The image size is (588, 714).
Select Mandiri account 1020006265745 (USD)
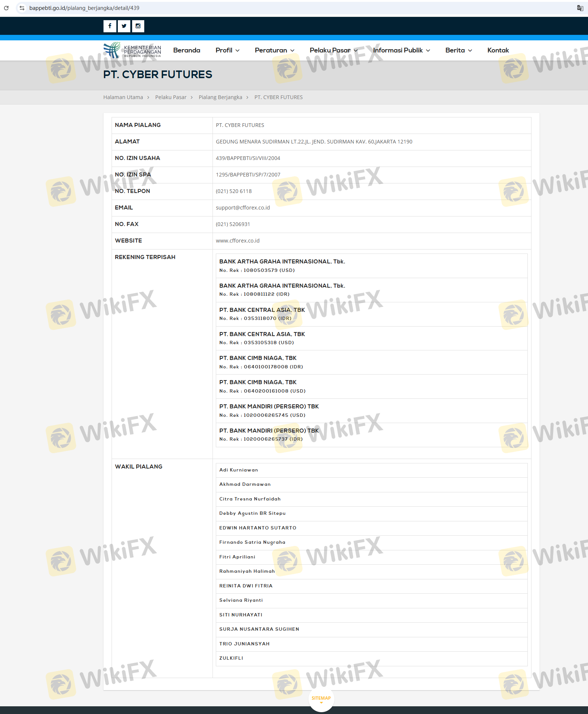point(372,411)
